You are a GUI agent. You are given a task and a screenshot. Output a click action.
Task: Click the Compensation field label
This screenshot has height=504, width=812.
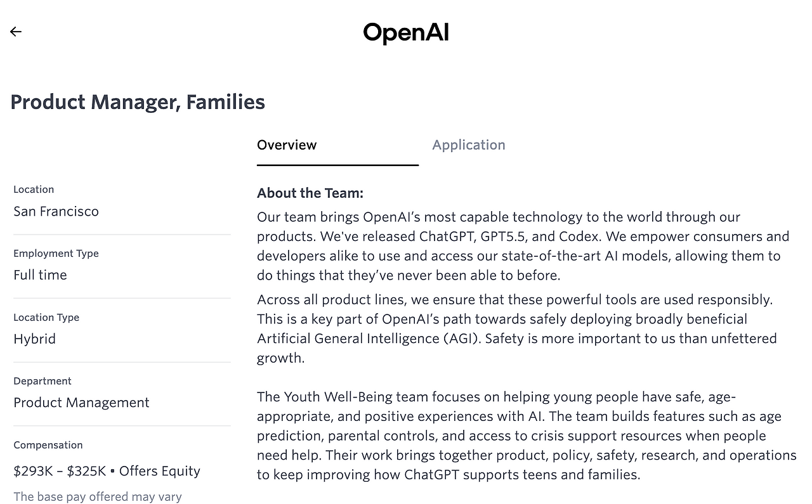(48, 445)
